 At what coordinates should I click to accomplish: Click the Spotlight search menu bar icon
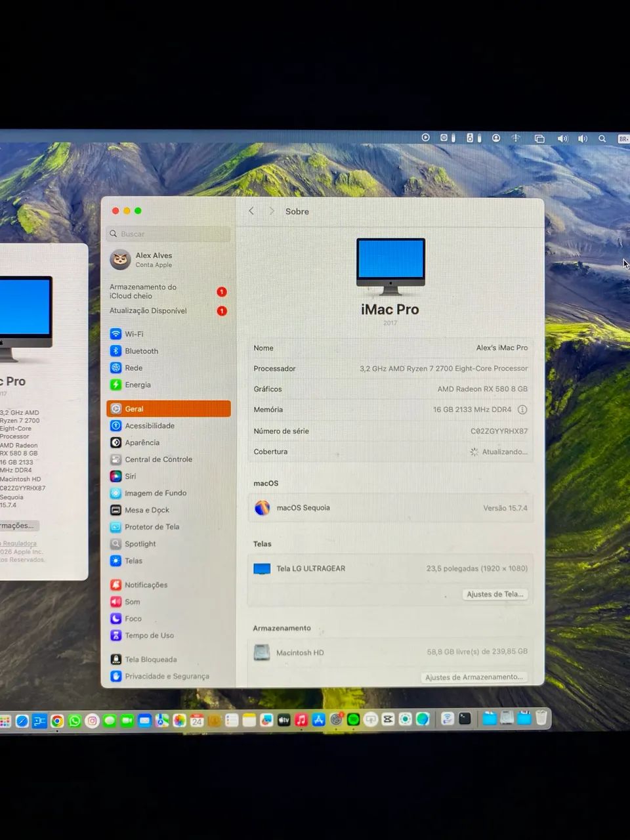(x=602, y=138)
